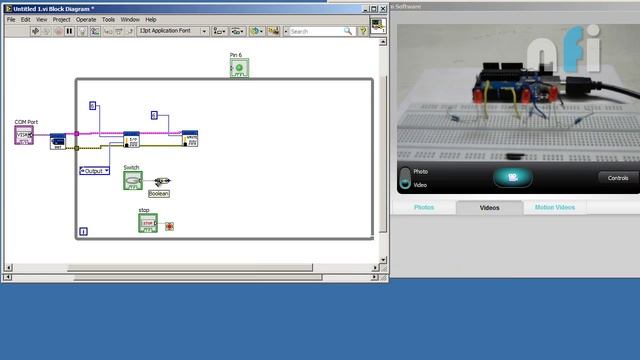
Task: Open the File menu
Action: [11, 20]
